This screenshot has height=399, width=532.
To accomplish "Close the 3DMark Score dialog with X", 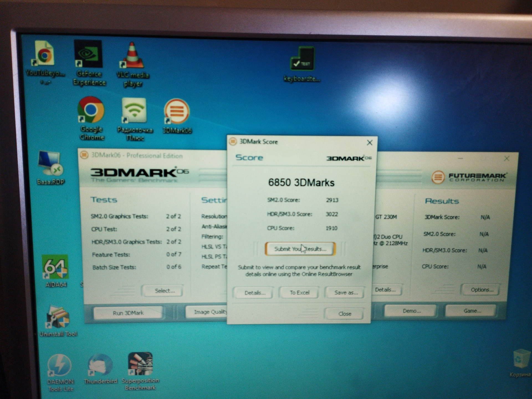I will pyautogui.click(x=370, y=143).
